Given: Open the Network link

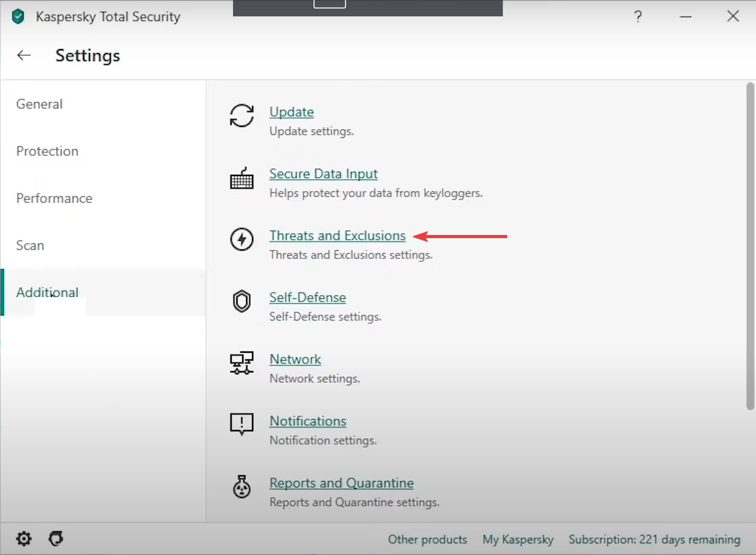Looking at the screenshot, I should point(295,359).
